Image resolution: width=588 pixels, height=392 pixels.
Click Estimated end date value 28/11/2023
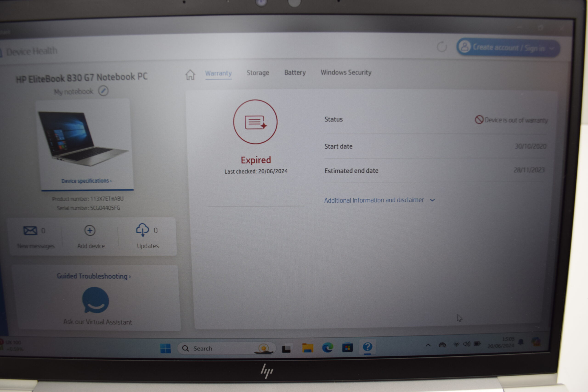coord(529,170)
